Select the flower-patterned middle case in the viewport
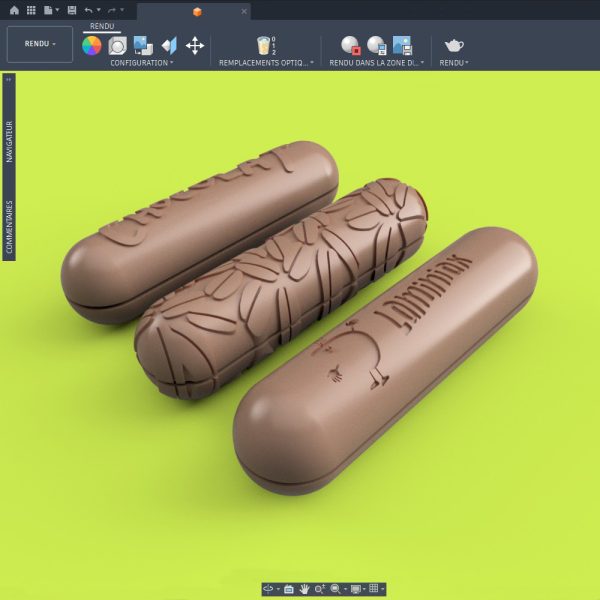This screenshot has height=600, width=600. 281,289
